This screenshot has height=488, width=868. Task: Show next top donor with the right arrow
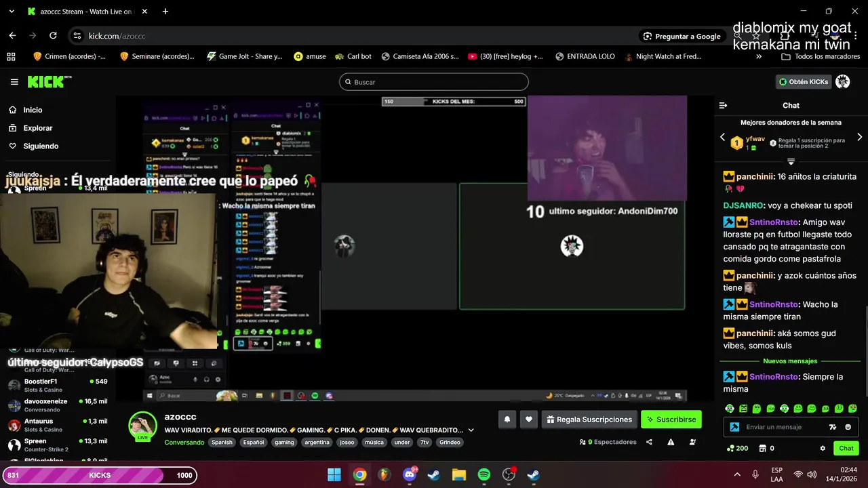pyautogui.click(x=860, y=137)
